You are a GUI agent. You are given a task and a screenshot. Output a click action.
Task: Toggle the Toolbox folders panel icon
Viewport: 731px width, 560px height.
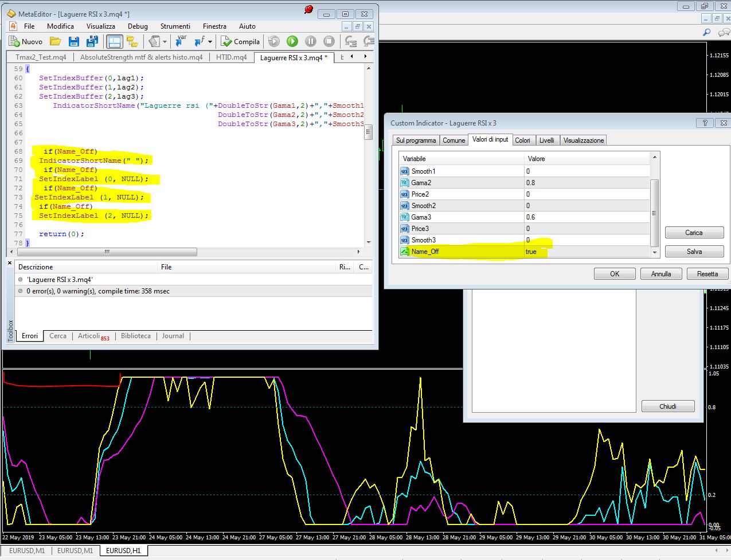pos(132,41)
